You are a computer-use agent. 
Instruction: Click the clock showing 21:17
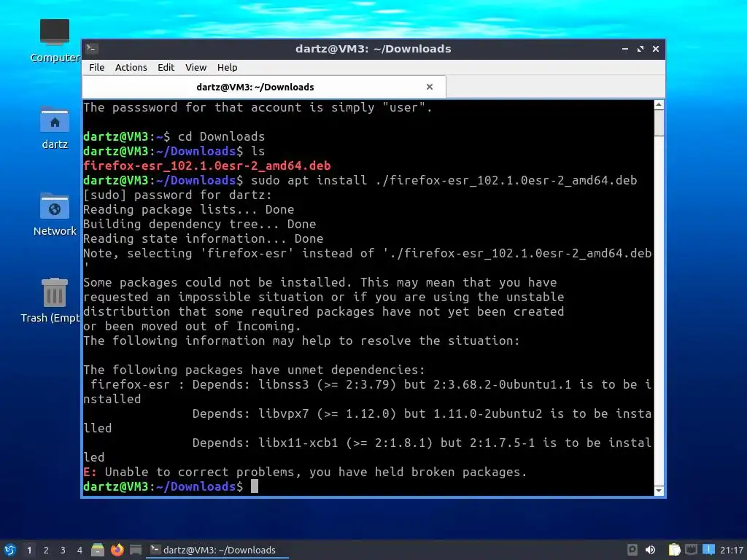(x=731, y=550)
